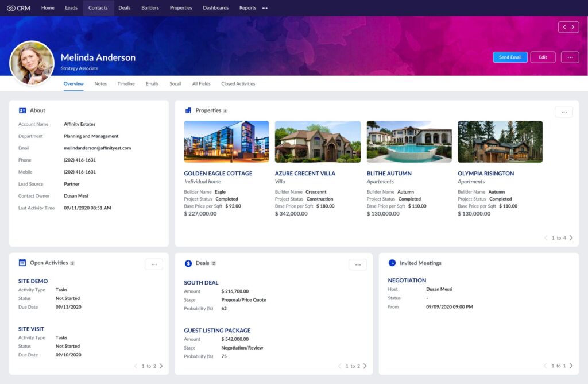Viewport: 588px width, 384px height.
Task: Open the Dashboards menu
Action: click(215, 8)
